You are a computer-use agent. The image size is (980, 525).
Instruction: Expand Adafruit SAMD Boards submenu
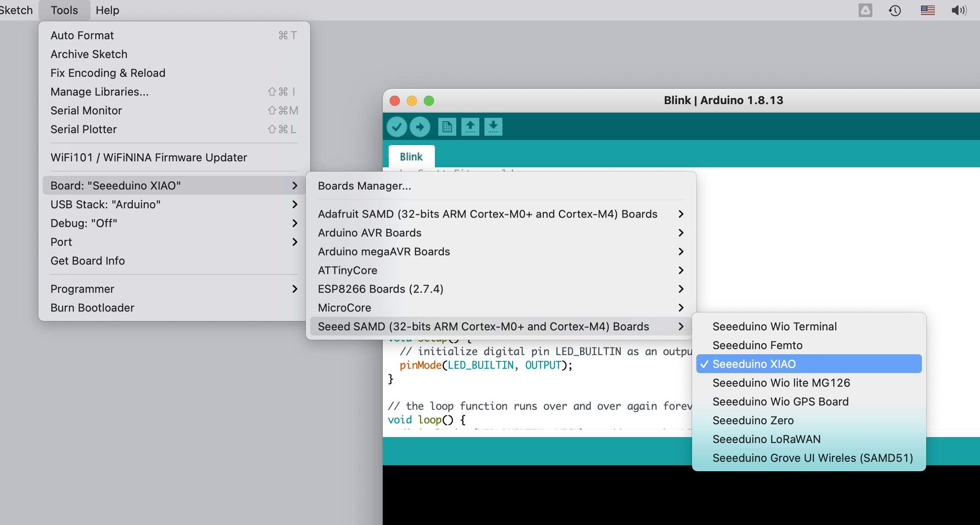point(501,213)
